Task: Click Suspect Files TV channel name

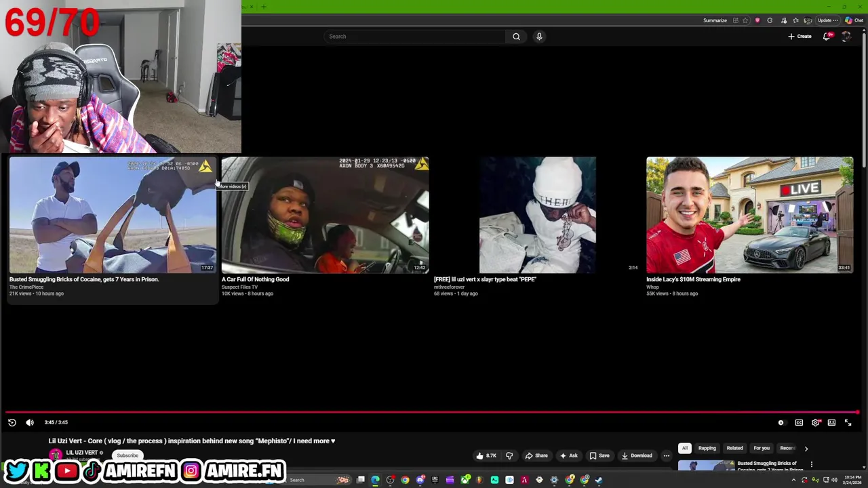Action: click(x=239, y=287)
